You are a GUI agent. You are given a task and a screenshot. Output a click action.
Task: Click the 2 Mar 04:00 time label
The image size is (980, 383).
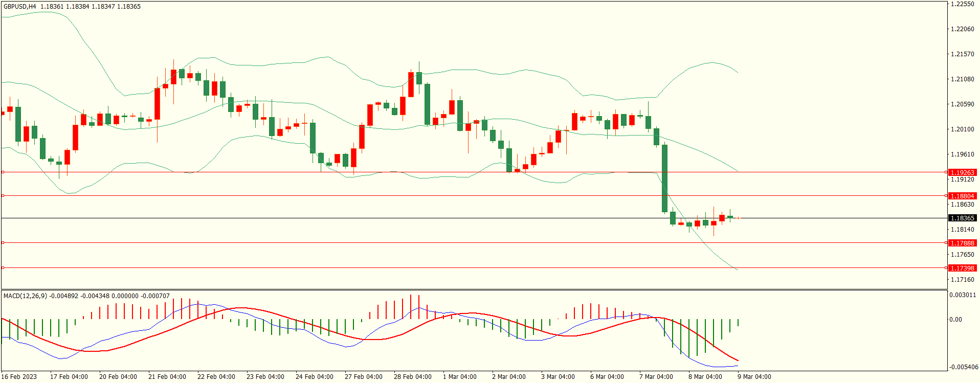coord(509,377)
